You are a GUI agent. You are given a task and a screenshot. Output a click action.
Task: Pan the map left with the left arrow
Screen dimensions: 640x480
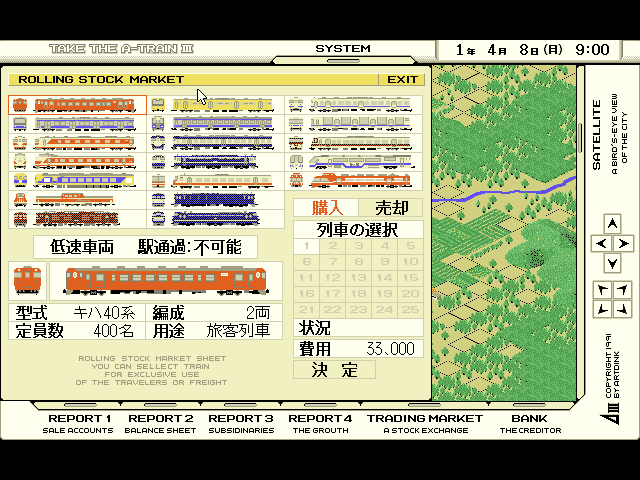click(601, 243)
